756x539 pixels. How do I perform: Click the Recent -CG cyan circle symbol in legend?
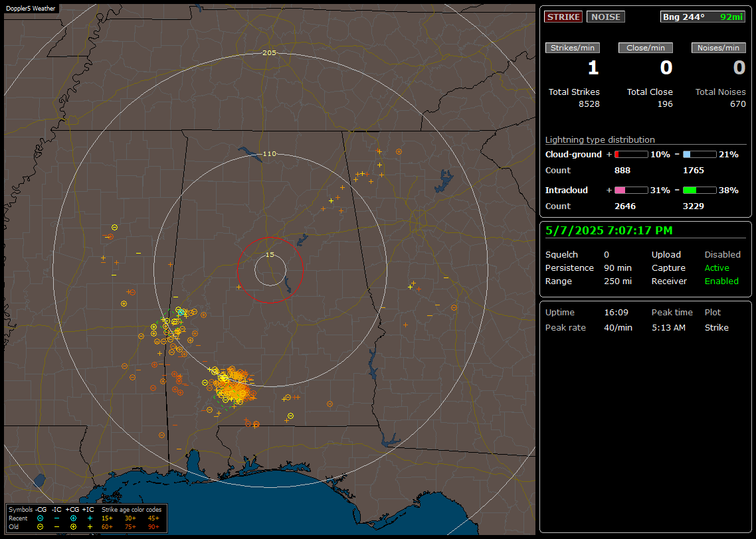pos(40,518)
